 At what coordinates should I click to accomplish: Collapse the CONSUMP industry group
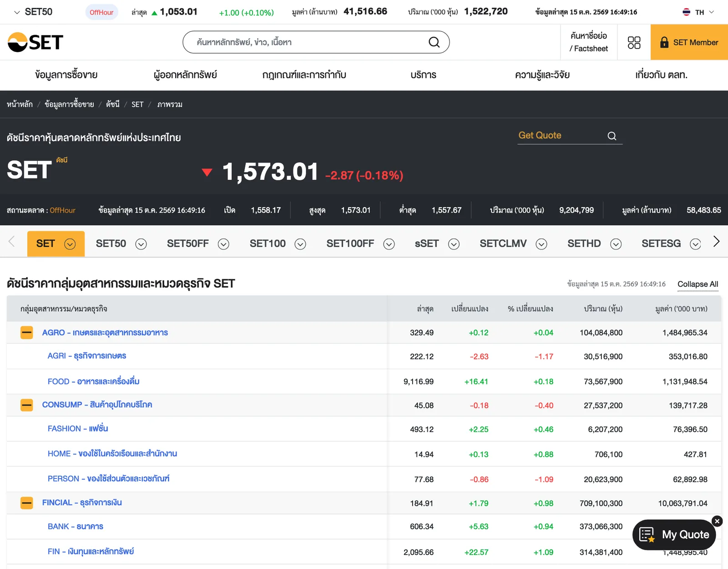[27, 405]
